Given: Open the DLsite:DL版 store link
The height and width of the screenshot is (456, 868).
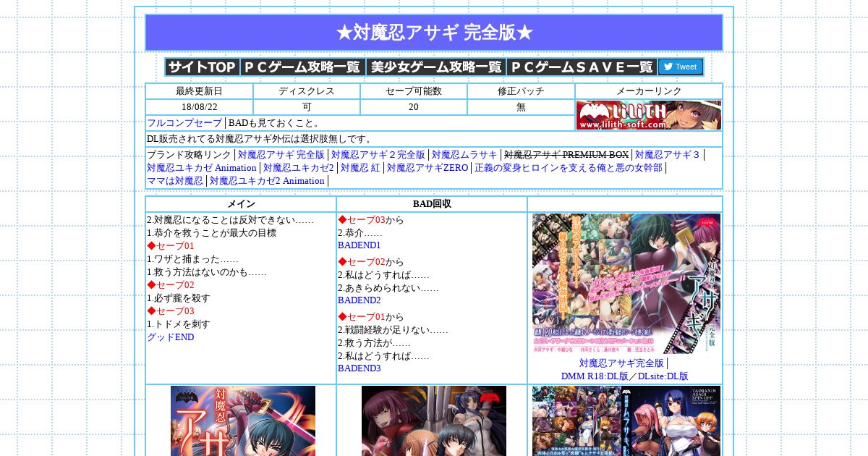Looking at the screenshot, I should pyautogui.click(x=663, y=376).
